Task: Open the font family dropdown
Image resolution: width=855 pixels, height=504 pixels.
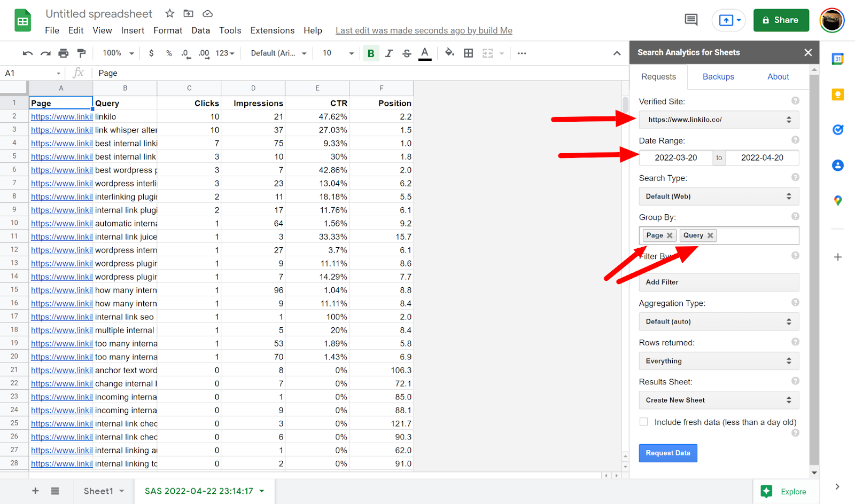Action: coord(278,53)
